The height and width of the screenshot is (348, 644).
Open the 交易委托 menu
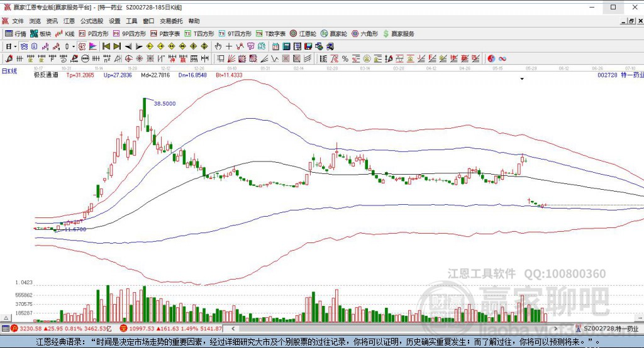(171, 21)
